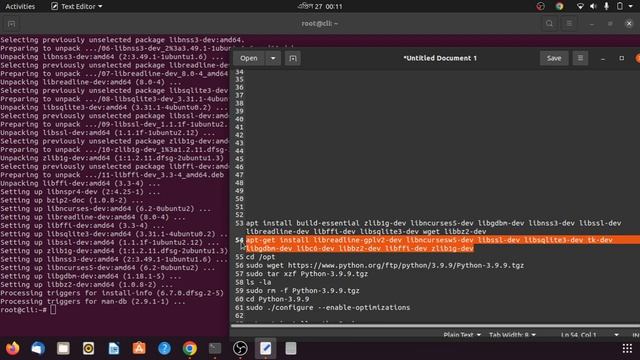Open system menu dropdown arrow

click(x=631, y=6)
